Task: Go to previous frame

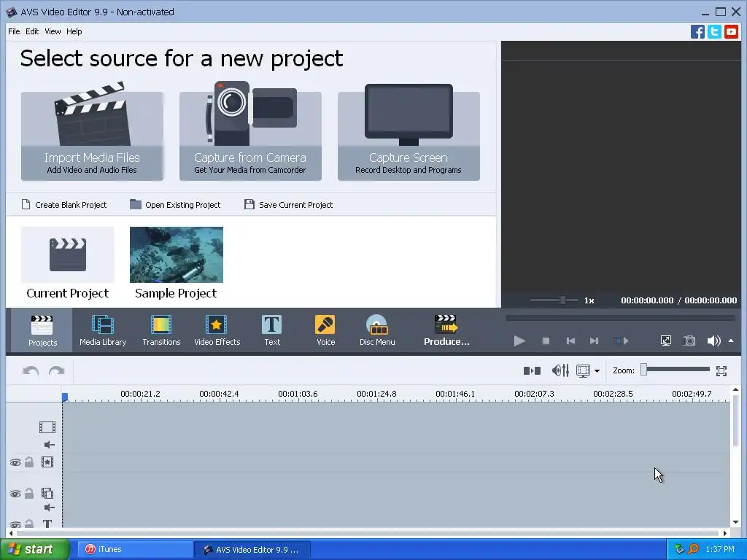Action: pyautogui.click(x=570, y=341)
